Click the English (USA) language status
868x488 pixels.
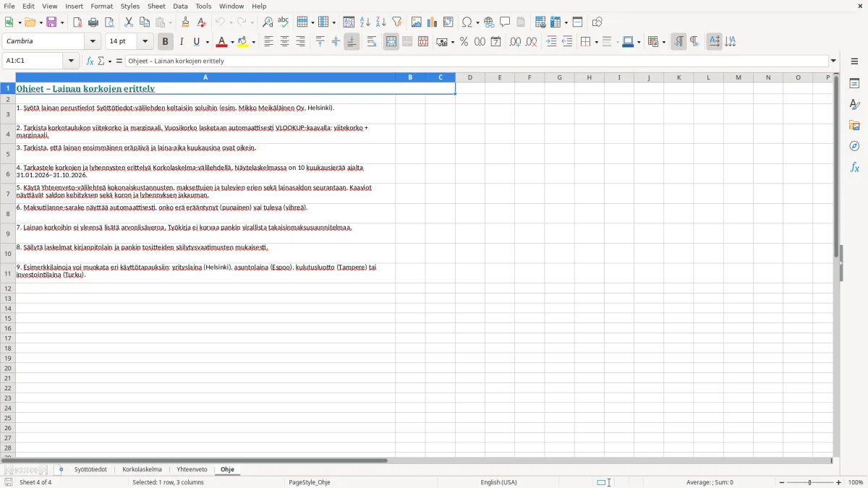pos(498,482)
